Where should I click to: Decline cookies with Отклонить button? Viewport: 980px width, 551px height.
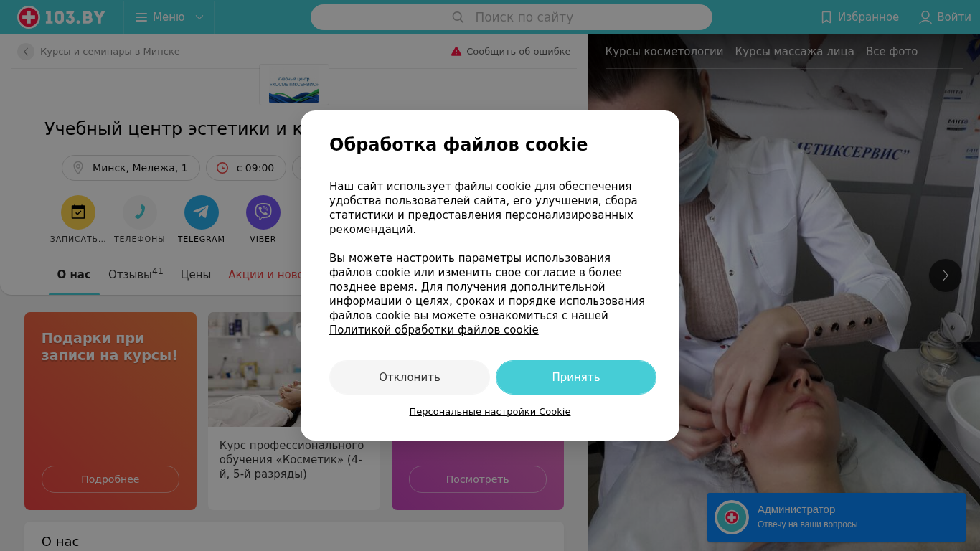[410, 377]
